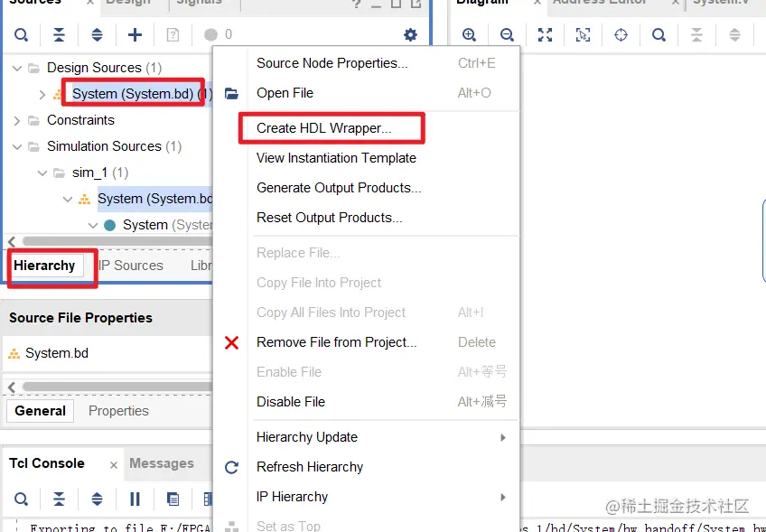This screenshot has width=766, height=532.
Task: Select Simulation Sources tree row
Action: pos(114,146)
